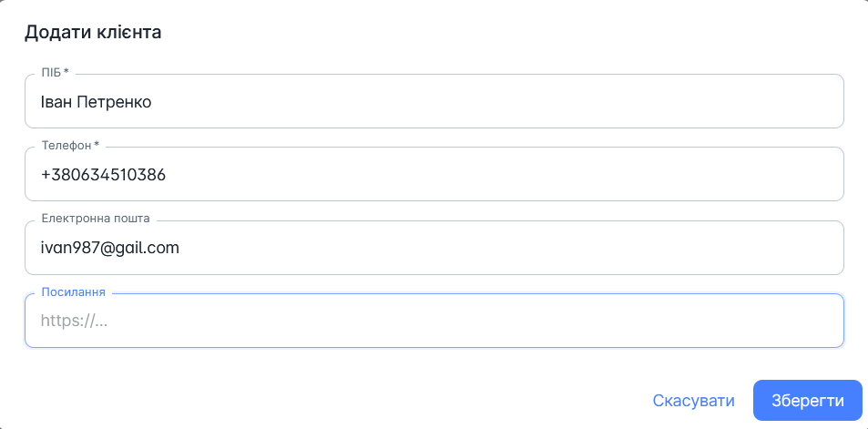Click the required asterisk beside Телефон

(x=97, y=145)
